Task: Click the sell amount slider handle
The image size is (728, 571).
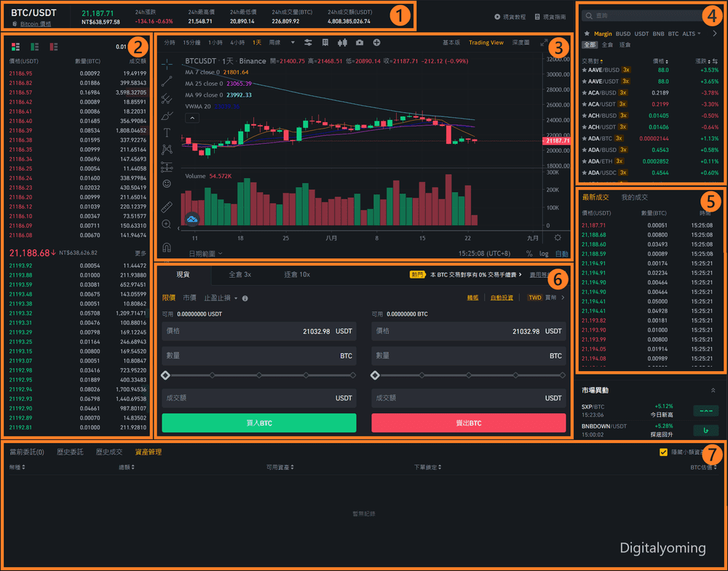Action: [375, 375]
